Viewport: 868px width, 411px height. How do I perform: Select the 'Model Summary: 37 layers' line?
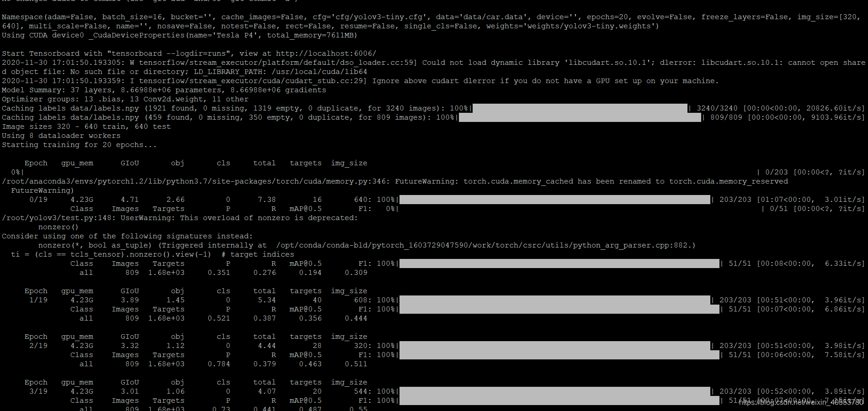(x=164, y=90)
